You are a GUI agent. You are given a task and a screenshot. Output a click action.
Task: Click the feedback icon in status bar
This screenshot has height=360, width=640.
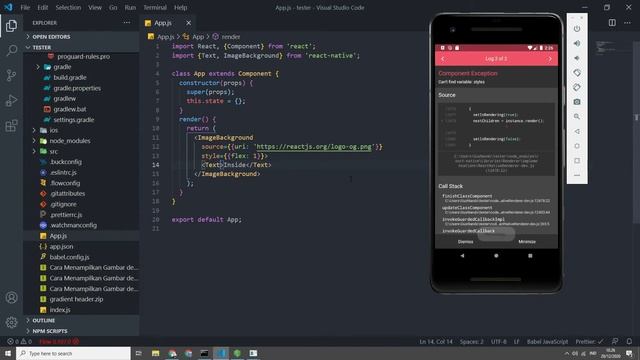(x=615, y=341)
